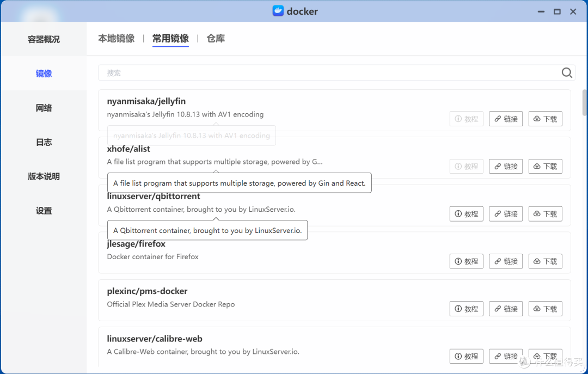
Task: Click the linuxserver/calibre-web title
Action: click(155, 339)
